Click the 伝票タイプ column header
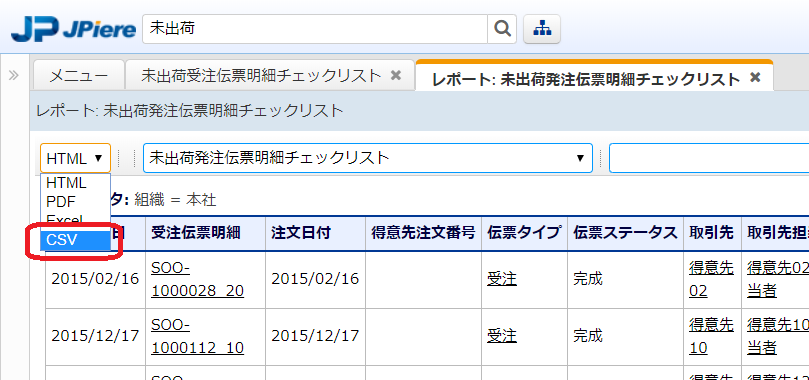 pyautogui.click(x=524, y=234)
